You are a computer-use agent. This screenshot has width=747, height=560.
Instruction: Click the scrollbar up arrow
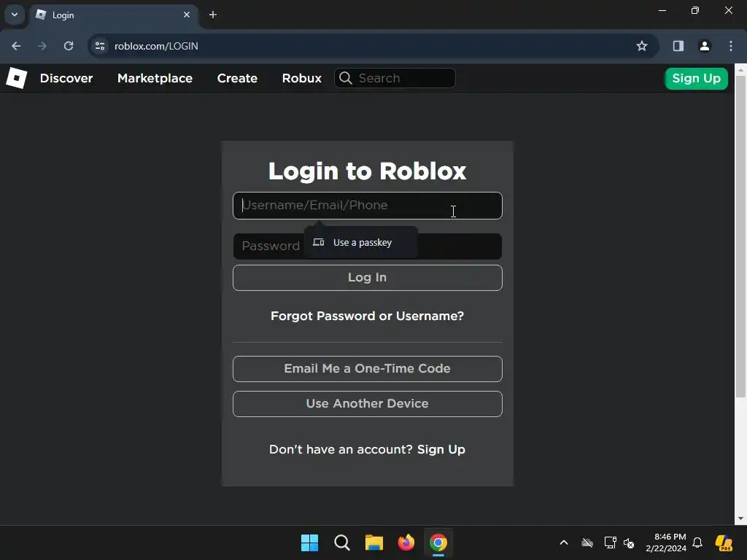click(740, 69)
